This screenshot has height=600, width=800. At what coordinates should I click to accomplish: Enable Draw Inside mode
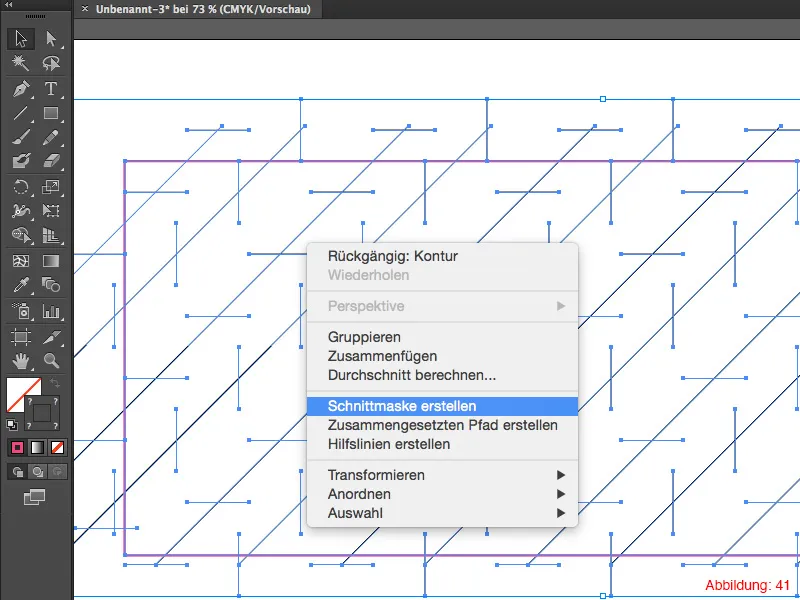[57, 472]
